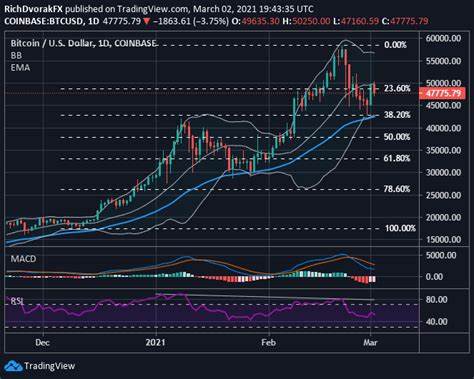This screenshot has height=379, width=474.
Task: Click the COINBASE:BTCUSD symbol in the header
Action: 43,21
